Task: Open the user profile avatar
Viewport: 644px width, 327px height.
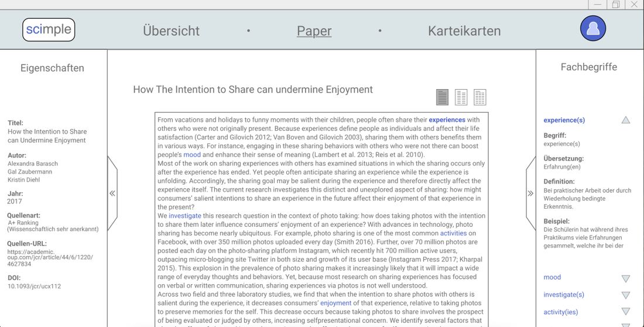Action: (x=592, y=28)
